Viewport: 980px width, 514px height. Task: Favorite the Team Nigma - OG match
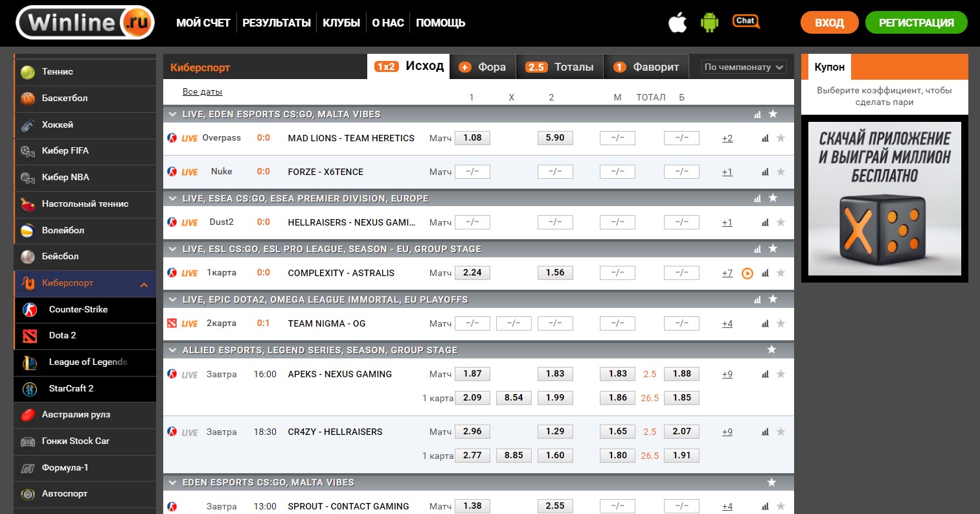(781, 323)
